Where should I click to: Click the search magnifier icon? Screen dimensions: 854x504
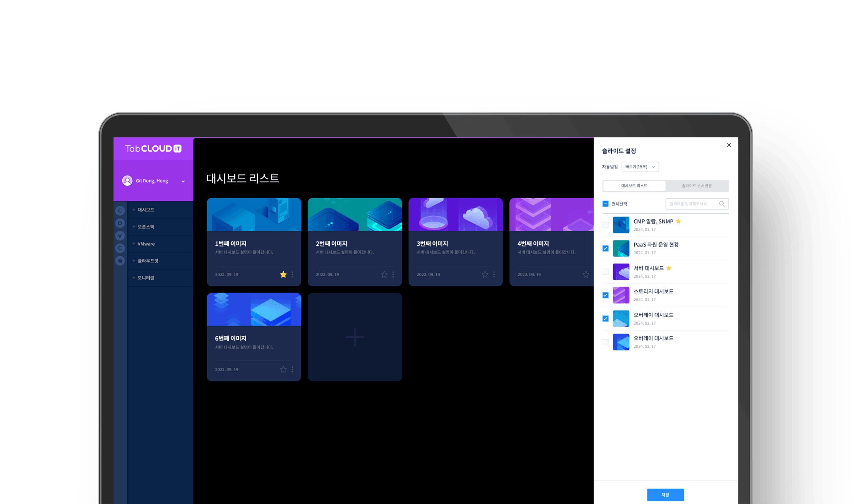(722, 204)
